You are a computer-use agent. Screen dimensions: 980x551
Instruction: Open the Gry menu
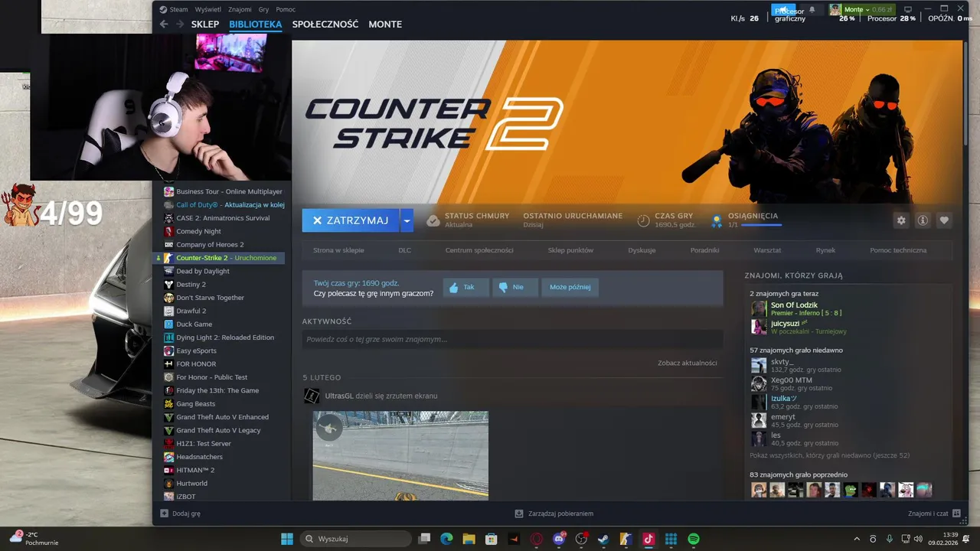(x=264, y=9)
